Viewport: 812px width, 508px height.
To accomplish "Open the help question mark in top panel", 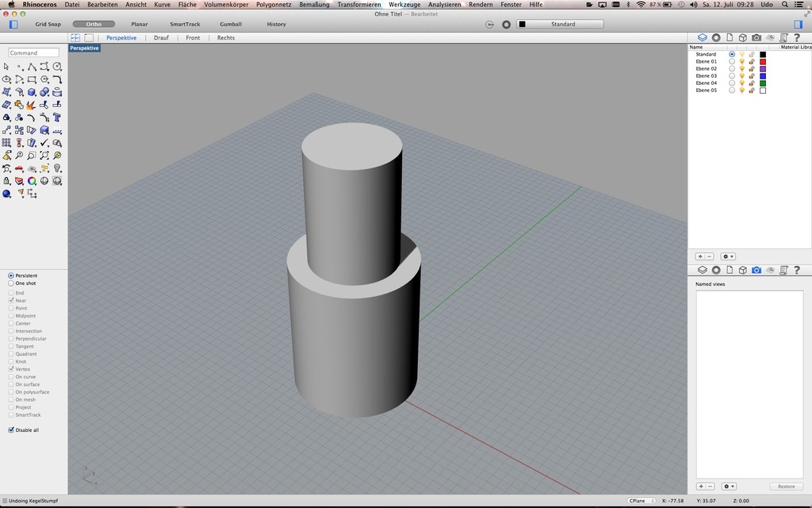I will click(x=796, y=37).
